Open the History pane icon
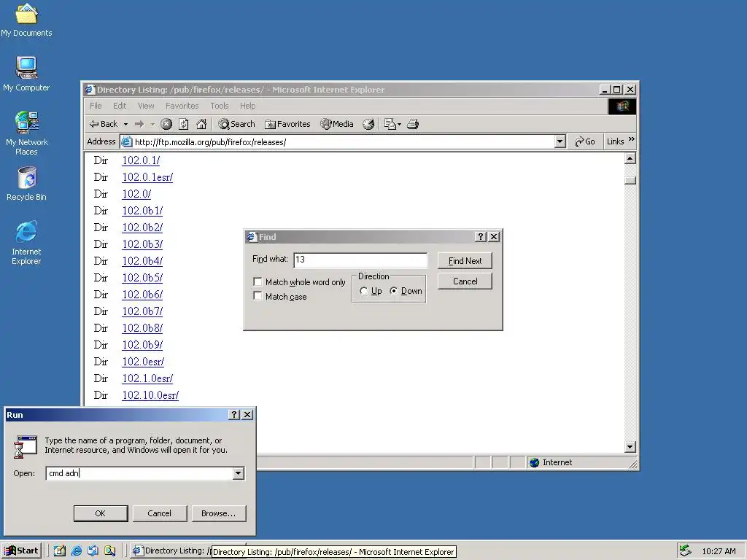This screenshot has height=560, width=747. point(368,124)
